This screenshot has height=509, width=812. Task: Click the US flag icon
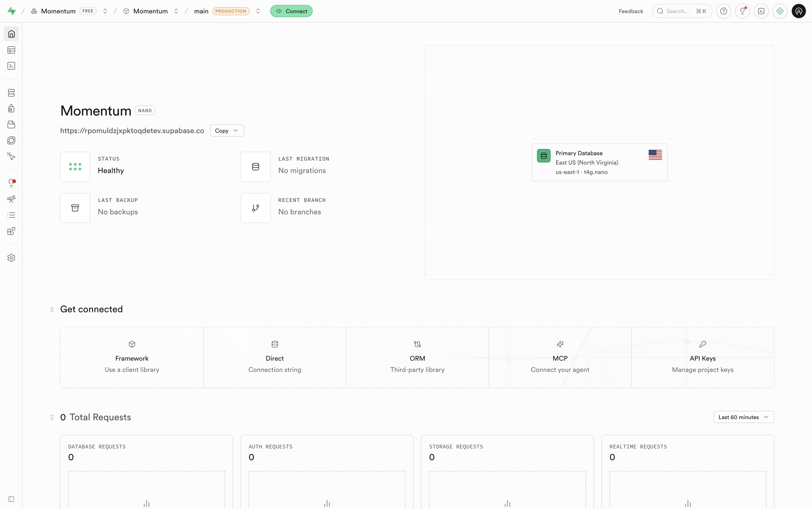click(x=655, y=155)
